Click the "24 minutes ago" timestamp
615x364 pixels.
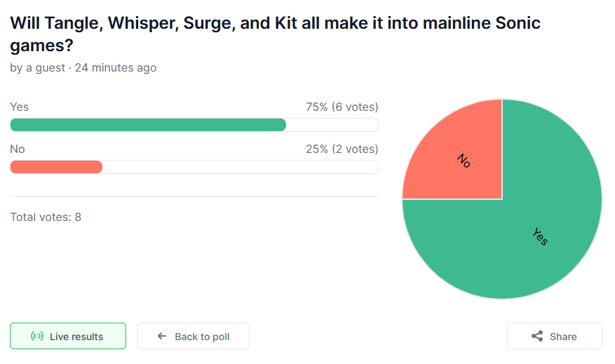(x=116, y=68)
